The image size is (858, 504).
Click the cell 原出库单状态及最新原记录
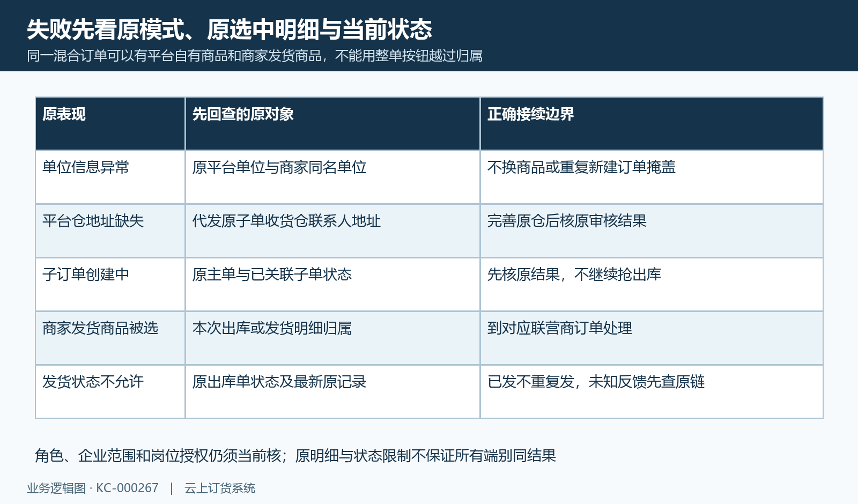[x=332, y=392]
